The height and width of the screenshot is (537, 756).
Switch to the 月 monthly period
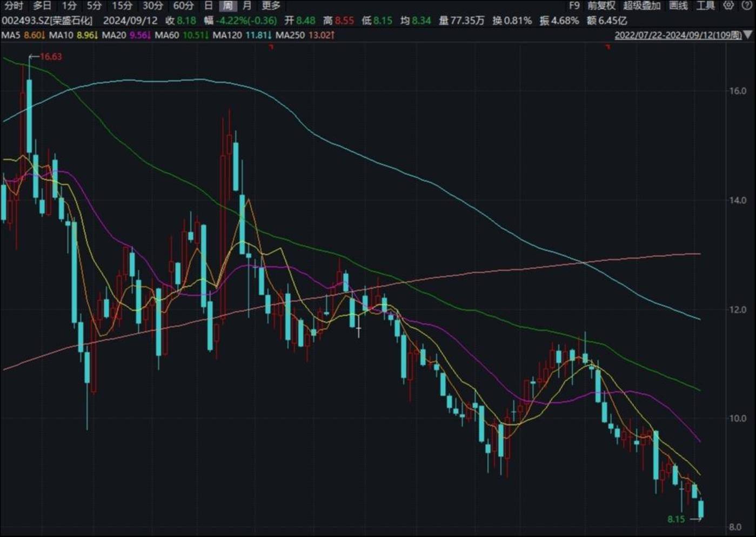[247, 5]
